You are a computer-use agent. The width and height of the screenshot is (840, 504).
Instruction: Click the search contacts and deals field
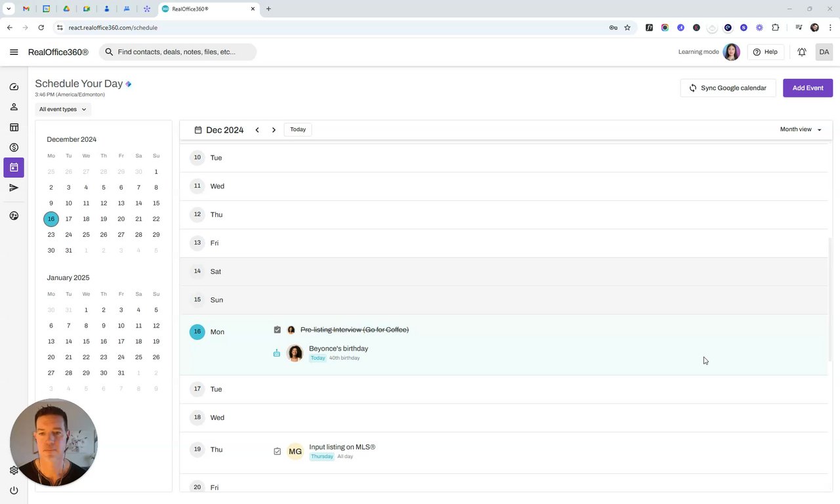177,52
